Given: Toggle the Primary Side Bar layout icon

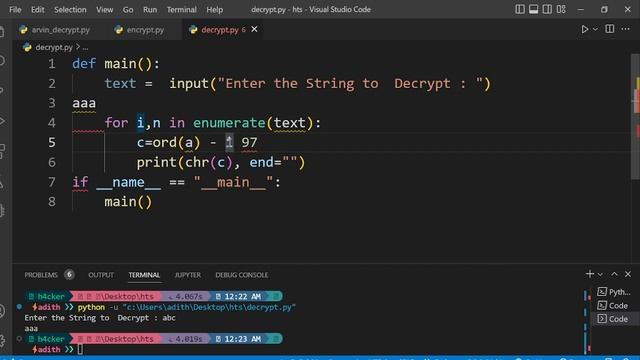Looking at the screenshot, I should 520,9.
